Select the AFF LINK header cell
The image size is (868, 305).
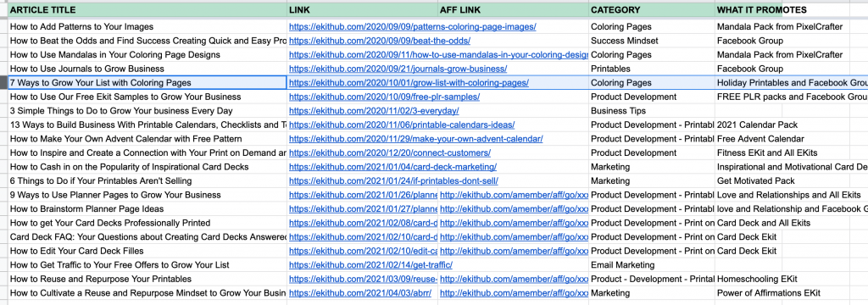tap(513, 10)
